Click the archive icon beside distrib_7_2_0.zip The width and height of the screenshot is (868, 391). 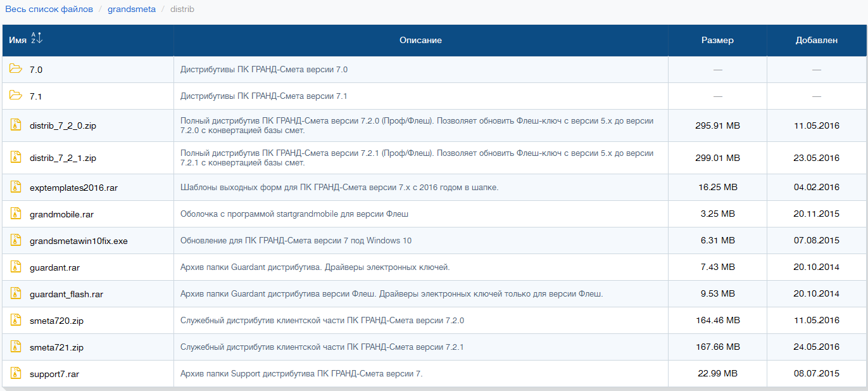16,125
